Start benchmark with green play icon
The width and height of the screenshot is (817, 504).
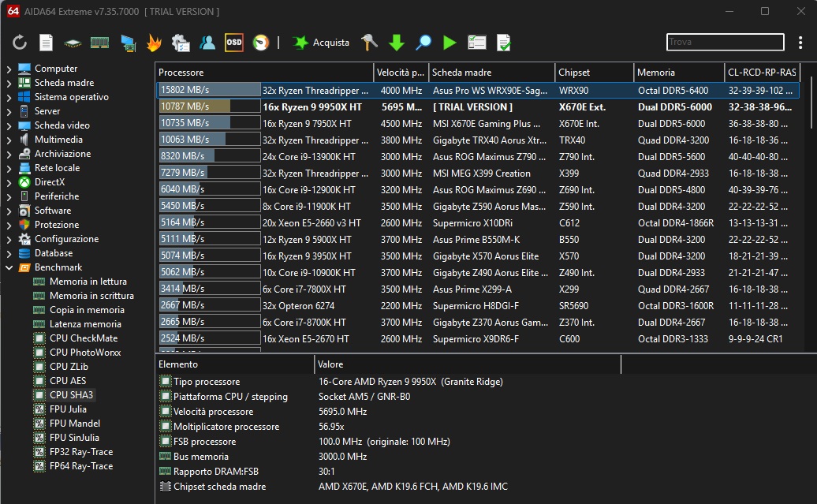pyautogui.click(x=450, y=43)
